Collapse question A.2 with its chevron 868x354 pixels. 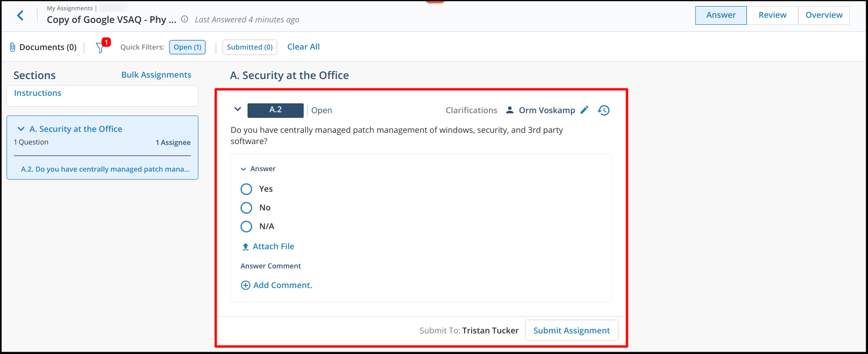[238, 109]
